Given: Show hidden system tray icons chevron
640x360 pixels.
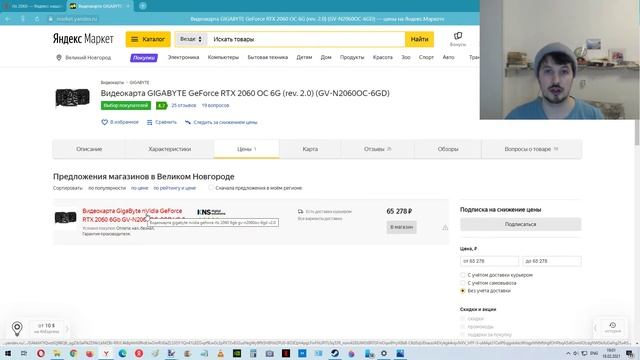Looking at the screenshot, I should [x=568, y=353].
